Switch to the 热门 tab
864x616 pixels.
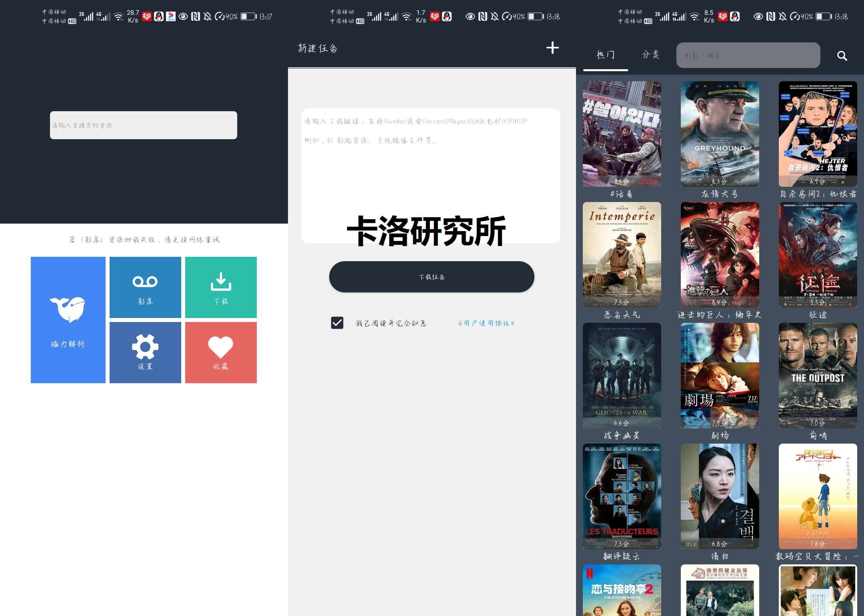606,55
